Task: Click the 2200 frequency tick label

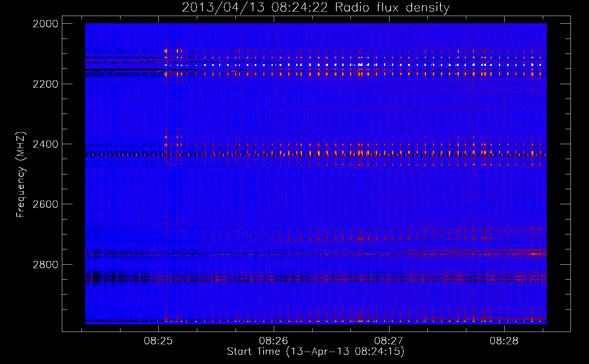Action: click(x=46, y=84)
